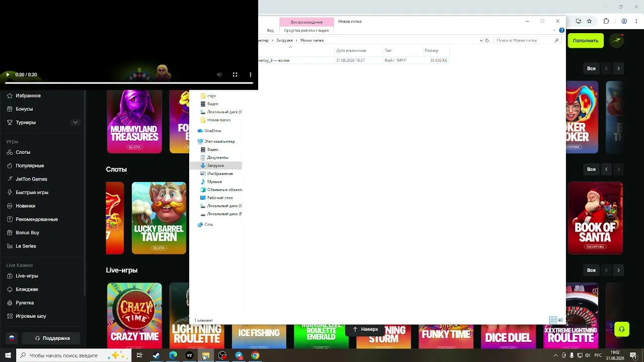
Task: Open Популярные games in the sidebar
Action: click(x=30, y=166)
